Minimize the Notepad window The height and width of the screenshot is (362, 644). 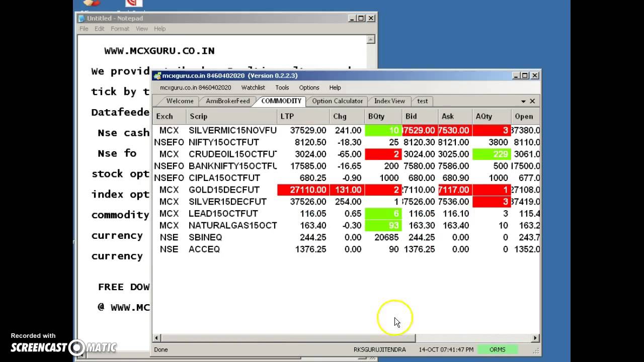click(352, 18)
